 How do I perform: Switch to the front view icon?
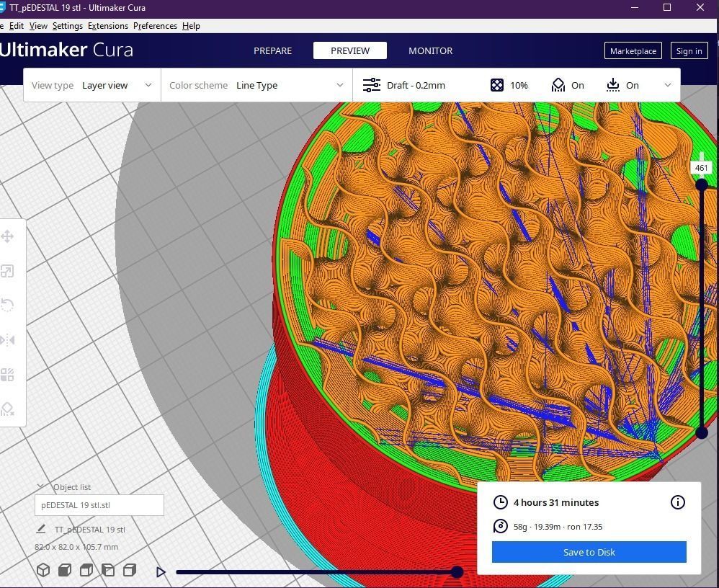[x=65, y=570]
